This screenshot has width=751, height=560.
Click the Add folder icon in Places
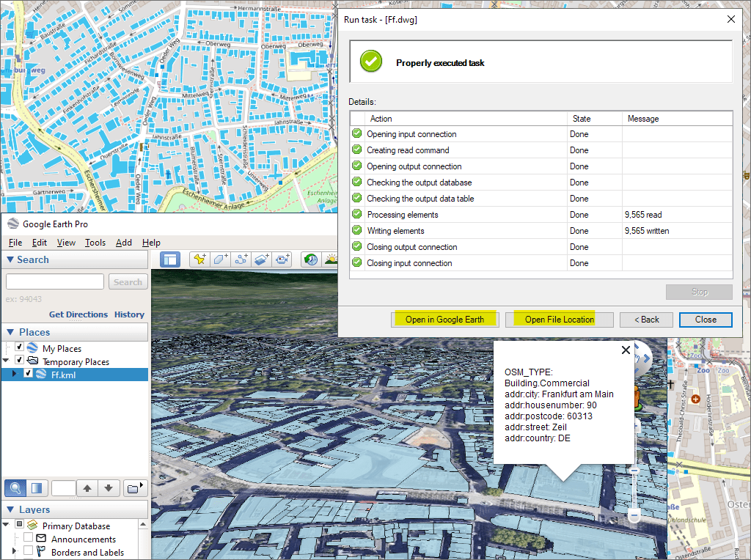point(134,488)
